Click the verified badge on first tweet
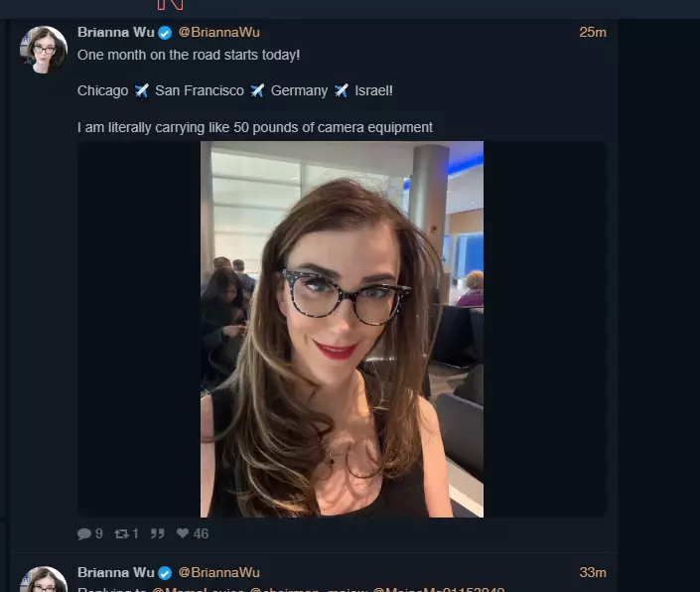Screen dimensions: 700x592 click(x=165, y=33)
